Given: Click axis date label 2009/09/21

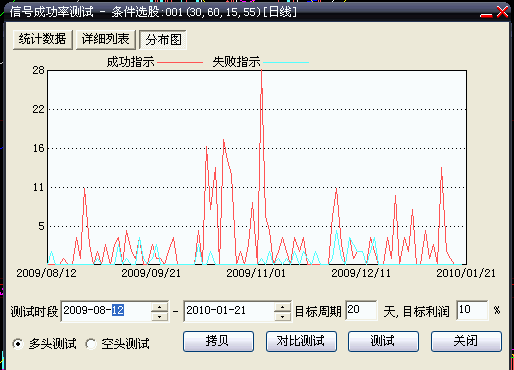Looking at the screenshot, I should (151, 273).
